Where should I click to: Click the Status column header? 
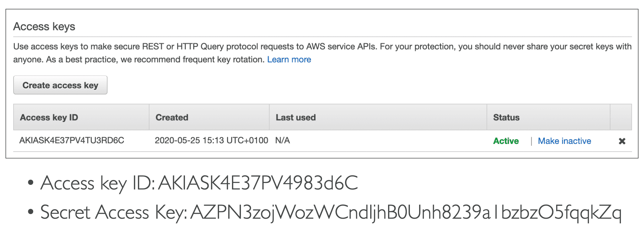506,117
